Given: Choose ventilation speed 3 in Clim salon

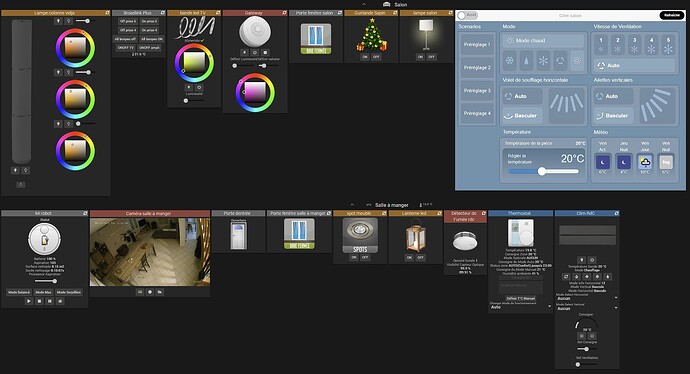Looking at the screenshot, I should pyautogui.click(x=635, y=45).
